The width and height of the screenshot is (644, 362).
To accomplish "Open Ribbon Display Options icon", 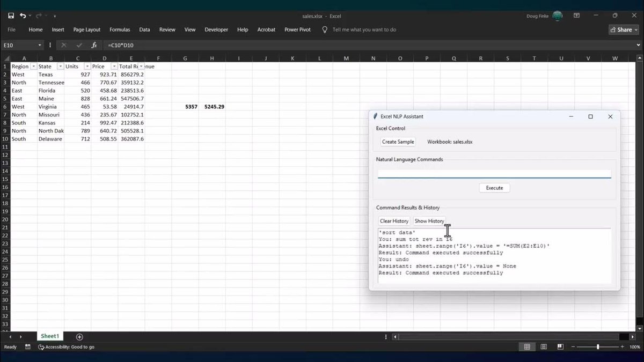I will tap(576, 16).
